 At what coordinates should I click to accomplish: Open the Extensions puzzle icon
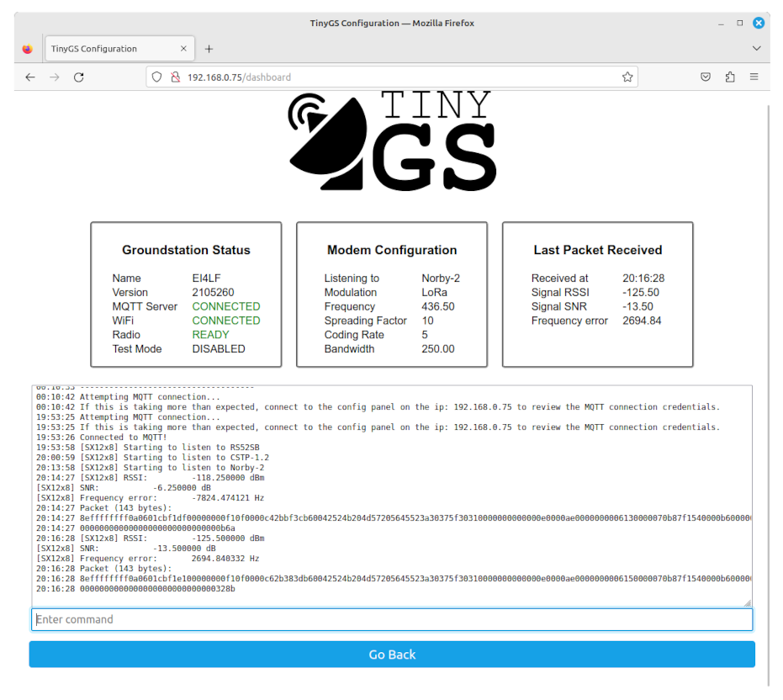coord(730,77)
